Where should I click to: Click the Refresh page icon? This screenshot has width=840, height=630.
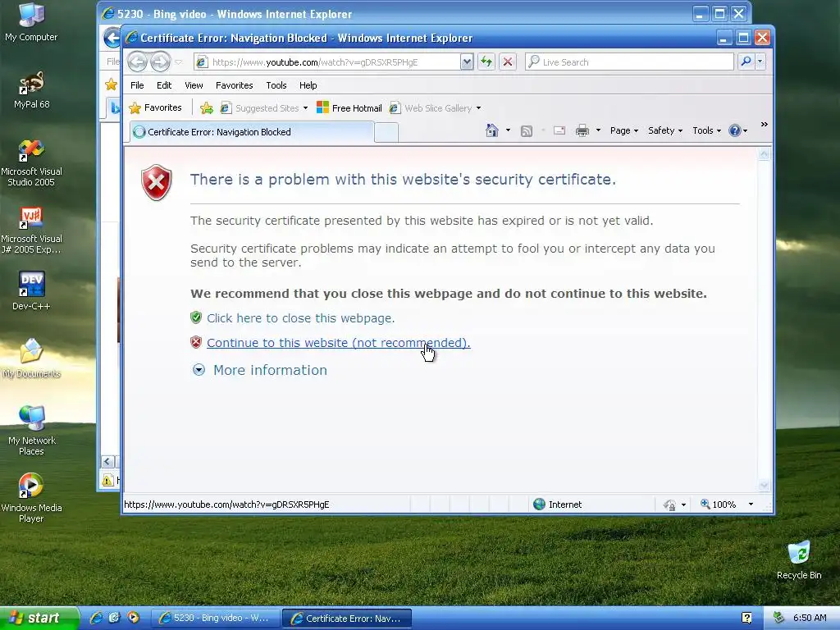click(486, 62)
